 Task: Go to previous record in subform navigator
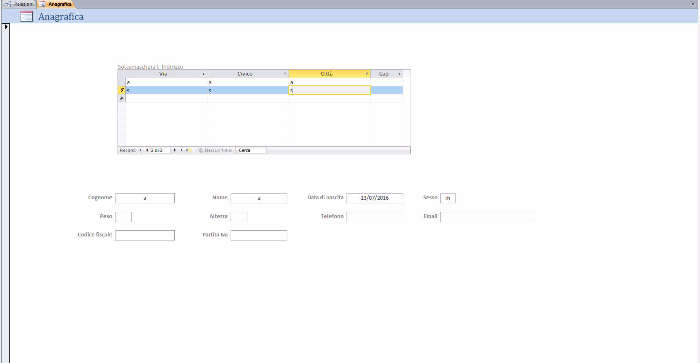[x=147, y=150]
